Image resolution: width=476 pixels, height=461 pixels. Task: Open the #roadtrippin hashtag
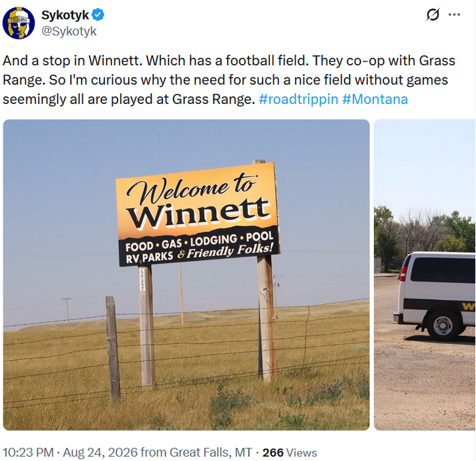[299, 99]
